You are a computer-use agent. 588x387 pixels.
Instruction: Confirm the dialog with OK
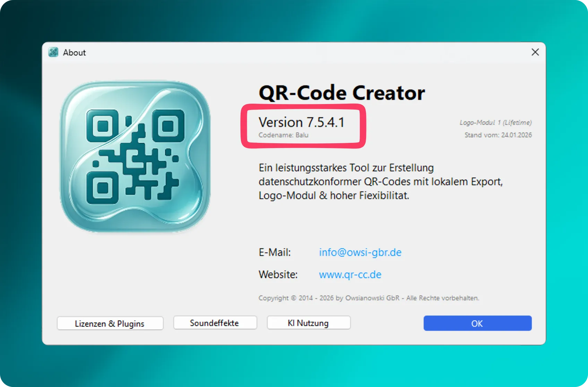pos(477,323)
